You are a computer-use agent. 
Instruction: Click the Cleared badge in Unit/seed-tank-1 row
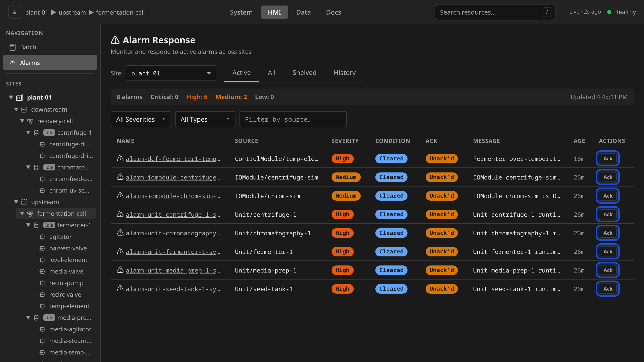coord(391,289)
